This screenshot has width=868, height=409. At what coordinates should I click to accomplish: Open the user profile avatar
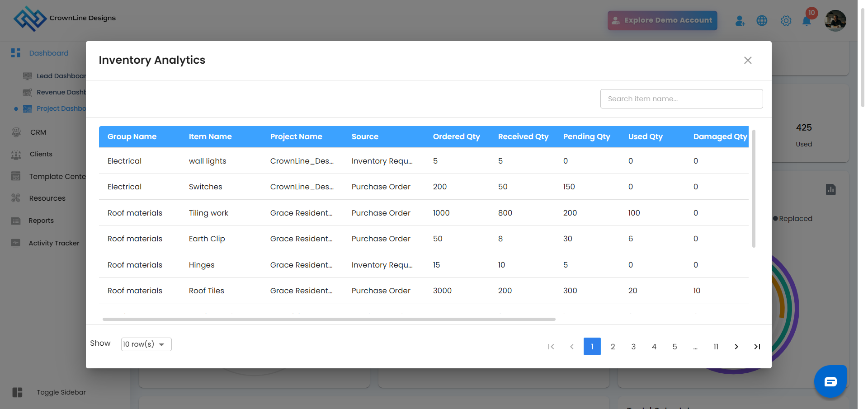[835, 21]
